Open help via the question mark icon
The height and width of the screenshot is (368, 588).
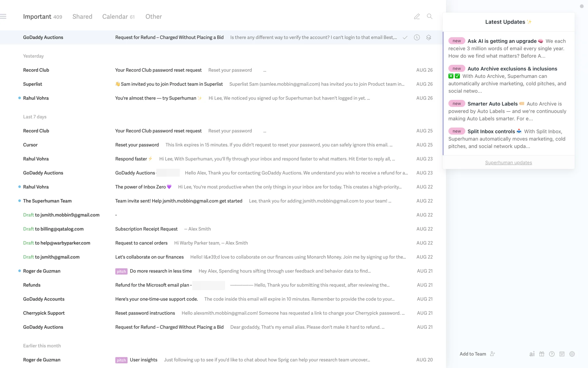(552, 354)
